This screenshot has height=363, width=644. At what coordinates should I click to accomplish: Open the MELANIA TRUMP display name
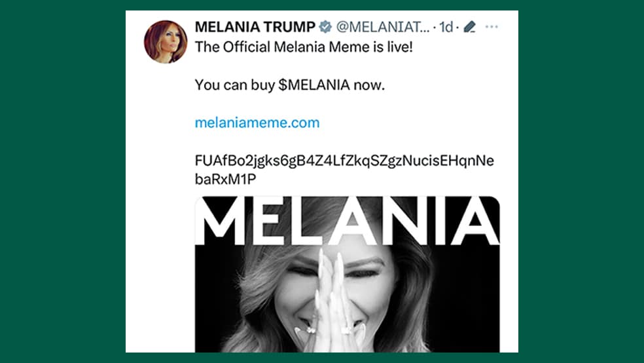(x=255, y=27)
